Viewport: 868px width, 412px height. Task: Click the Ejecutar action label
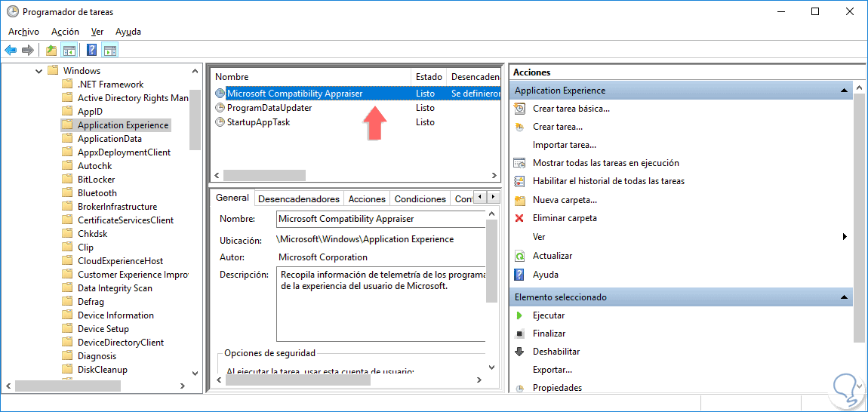tap(549, 315)
